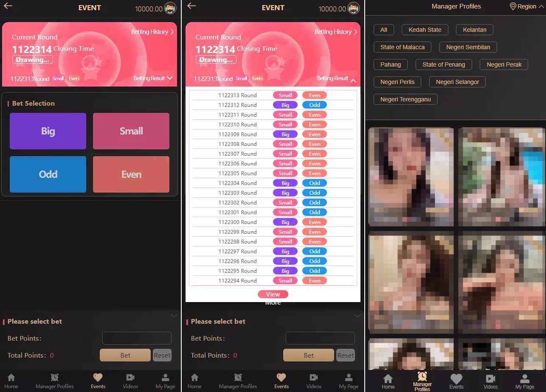Open the first manager profile thumbnail

pos(411,176)
